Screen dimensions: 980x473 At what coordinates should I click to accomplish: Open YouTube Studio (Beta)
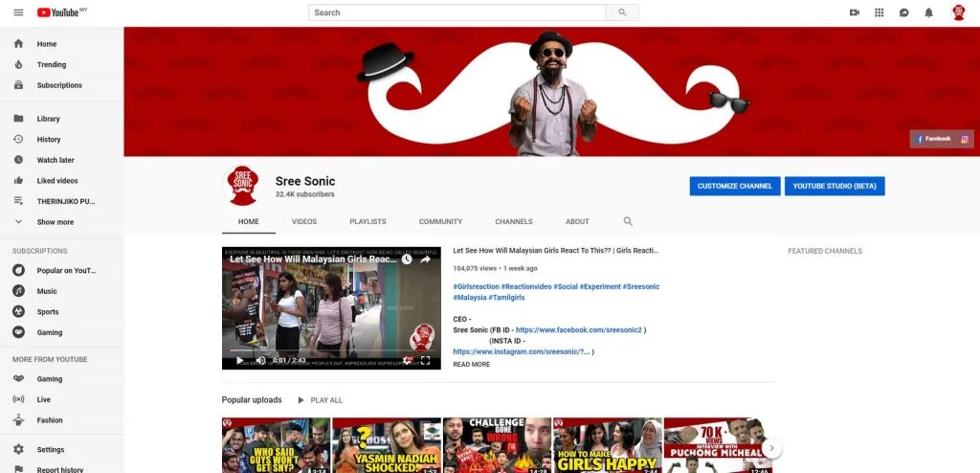[835, 186]
